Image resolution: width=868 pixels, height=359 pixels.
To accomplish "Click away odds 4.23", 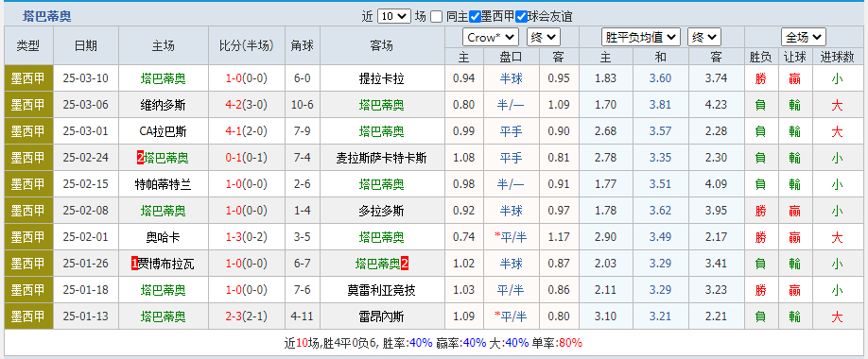I will click(x=717, y=105).
